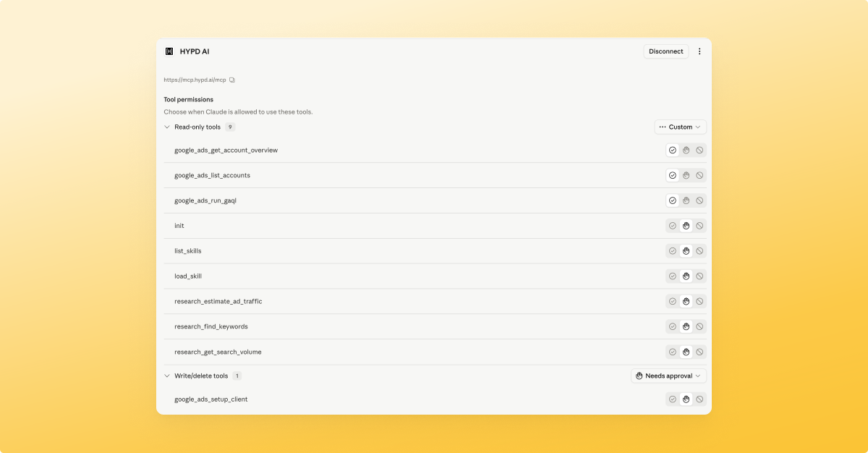This screenshot has height=453, width=868.
Task: Block the research_get_search_volume tool
Action: click(x=699, y=352)
